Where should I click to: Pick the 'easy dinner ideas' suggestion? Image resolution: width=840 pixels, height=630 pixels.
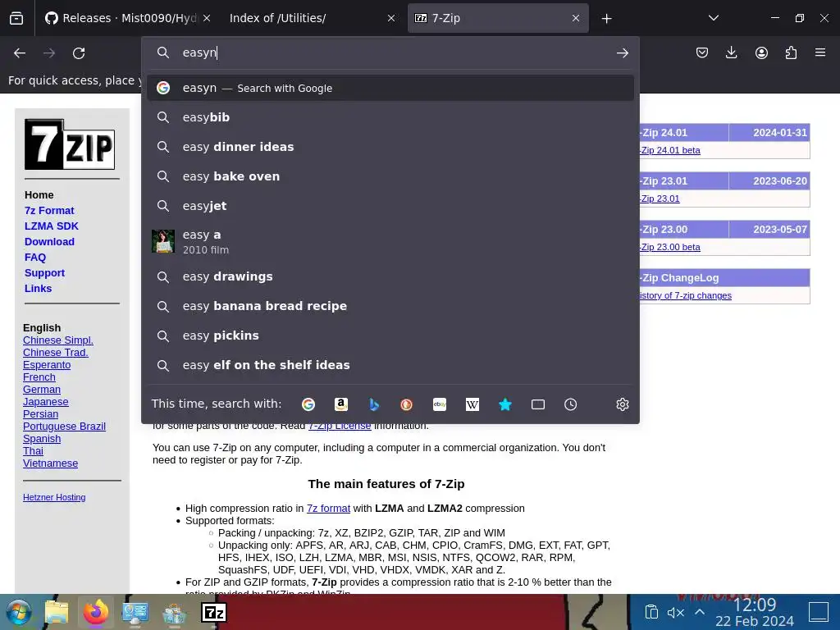[x=390, y=147]
